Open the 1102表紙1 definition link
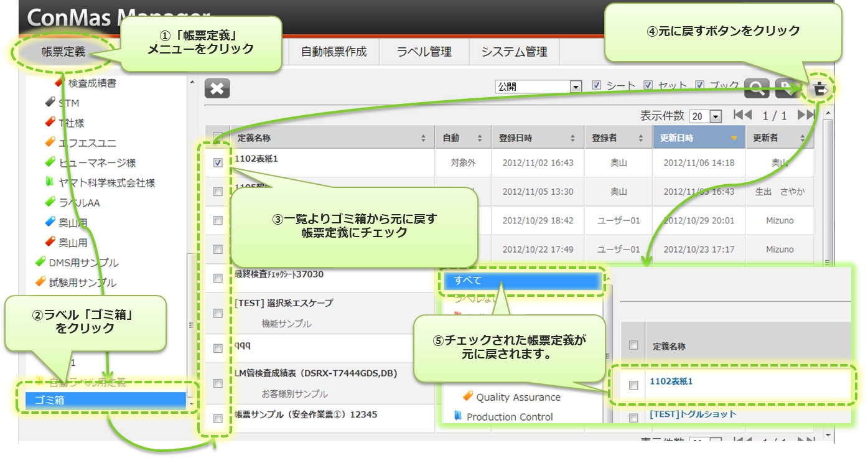 (x=671, y=381)
